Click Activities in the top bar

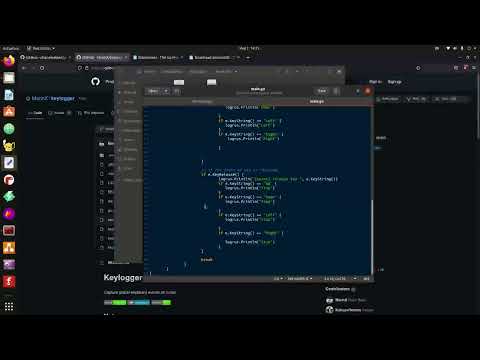click(11, 48)
